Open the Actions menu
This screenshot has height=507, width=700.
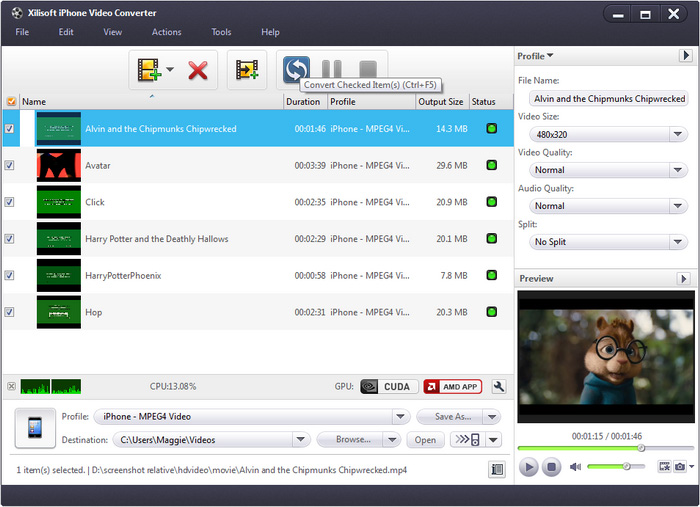click(x=166, y=32)
